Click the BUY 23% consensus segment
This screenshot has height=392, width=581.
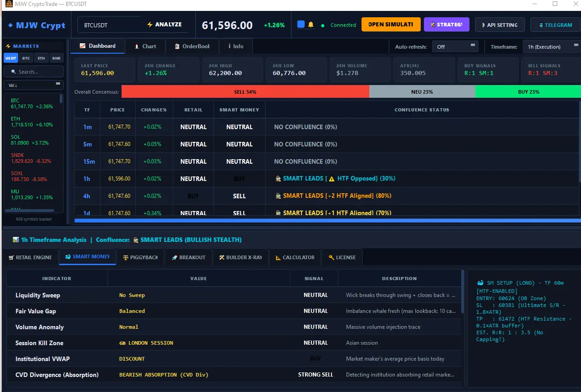pos(528,92)
